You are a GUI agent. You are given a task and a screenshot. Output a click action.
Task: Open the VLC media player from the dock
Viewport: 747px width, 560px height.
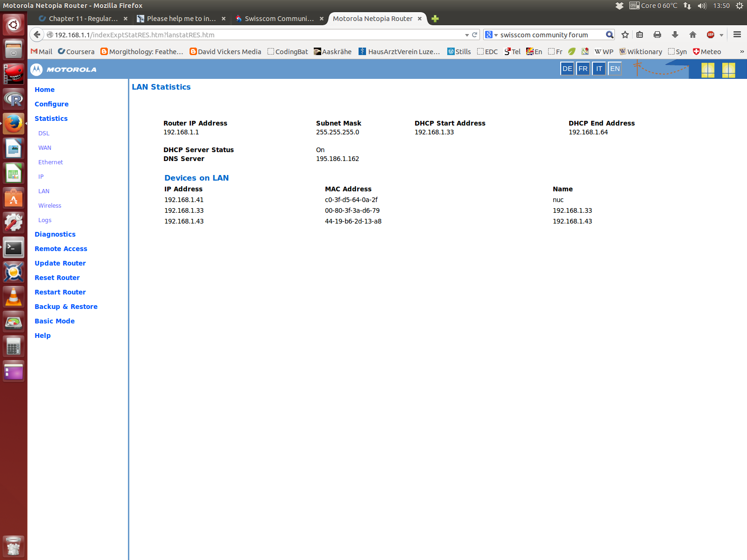click(14, 296)
